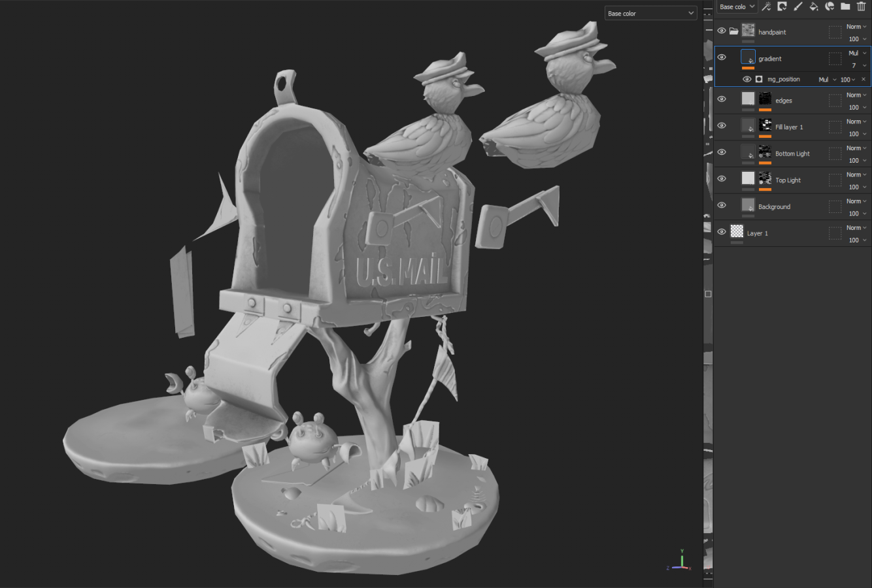
Task: Select Layer 1 name
Action: (757, 233)
